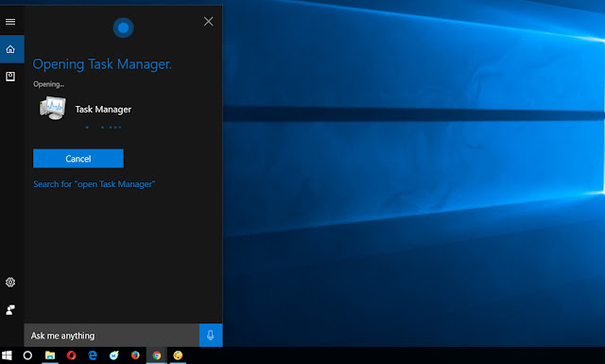Search for "open Task Manager" link
Image resolution: width=605 pixels, height=364 pixels.
(x=95, y=184)
